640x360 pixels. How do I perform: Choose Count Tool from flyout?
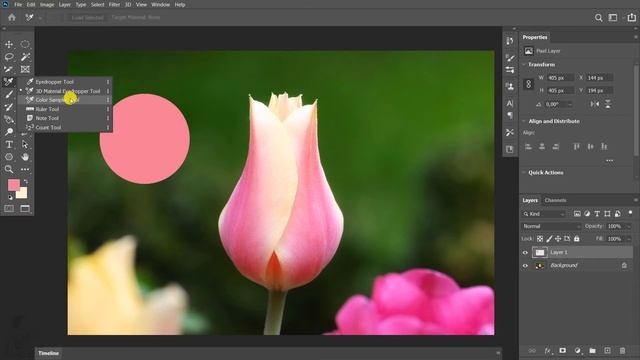coord(65,127)
